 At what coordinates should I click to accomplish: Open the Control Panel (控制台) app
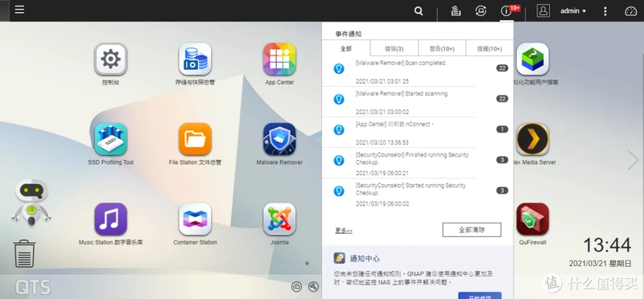point(110,59)
